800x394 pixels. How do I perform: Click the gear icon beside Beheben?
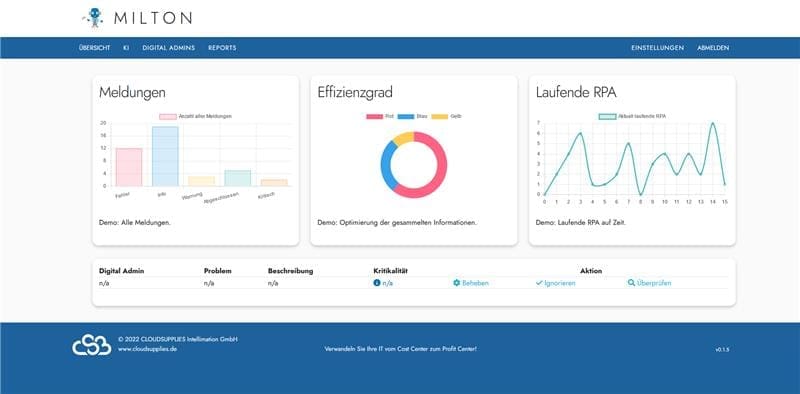point(457,283)
